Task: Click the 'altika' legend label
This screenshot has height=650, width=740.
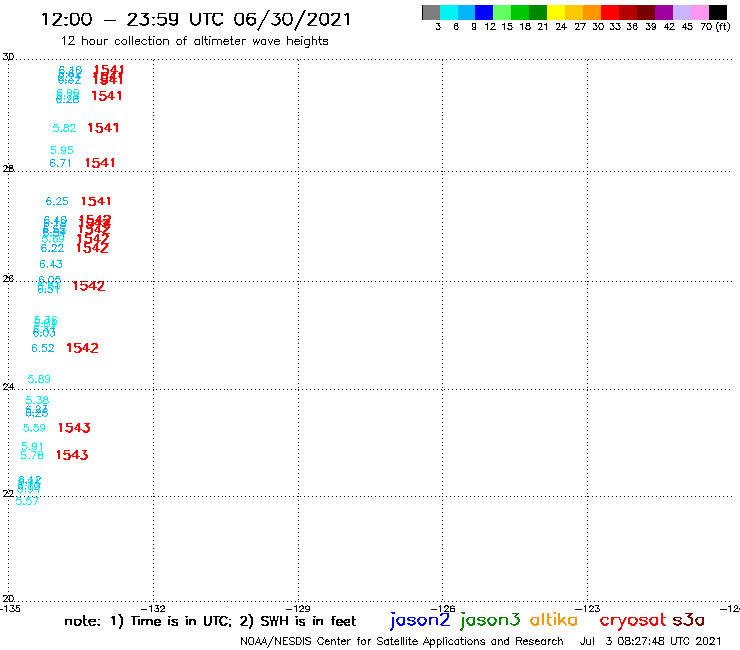Action: [554, 620]
